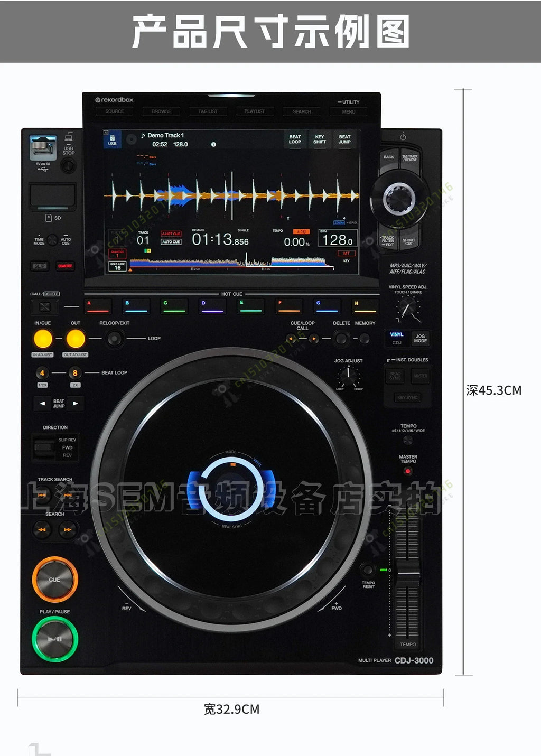Hit the BEAT JUMP left arrow
The height and width of the screenshot is (756, 541).
[42, 404]
